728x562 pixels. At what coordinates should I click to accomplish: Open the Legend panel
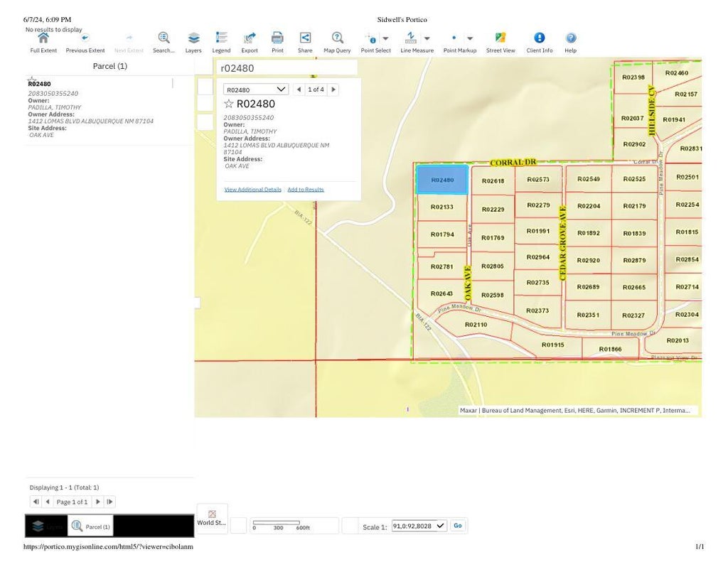click(x=221, y=39)
